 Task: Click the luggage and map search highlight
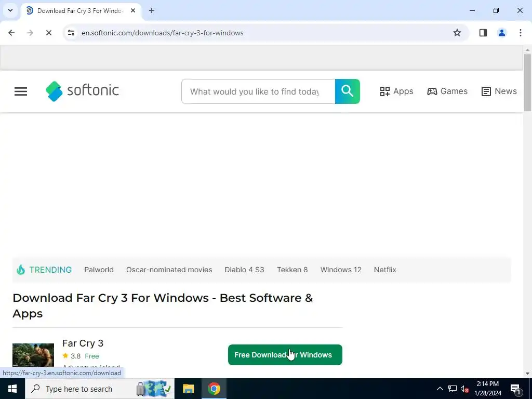pos(154,389)
